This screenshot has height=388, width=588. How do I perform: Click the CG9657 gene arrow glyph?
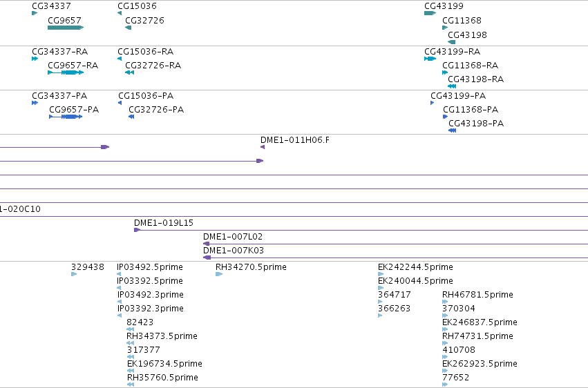click(x=66, y=28)
